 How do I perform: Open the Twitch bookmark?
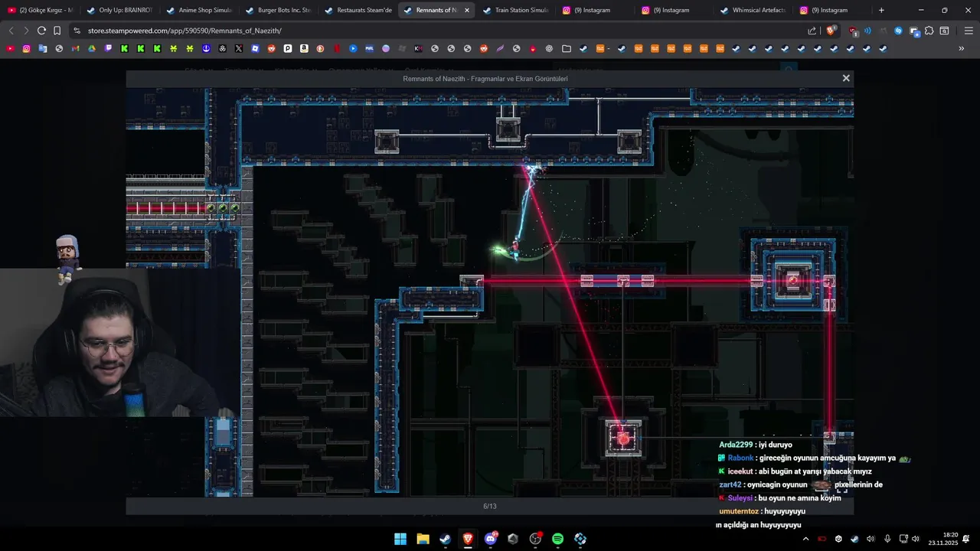[108, 48]
